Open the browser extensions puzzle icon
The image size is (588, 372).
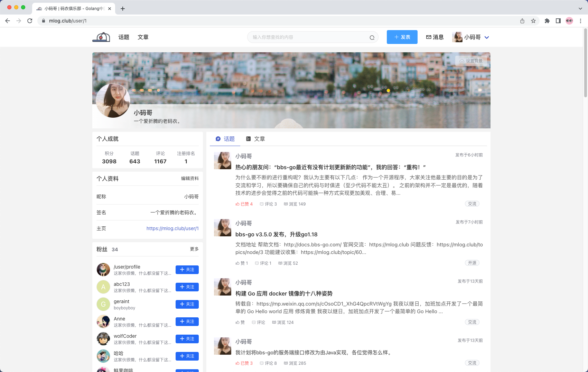[547, 21]
